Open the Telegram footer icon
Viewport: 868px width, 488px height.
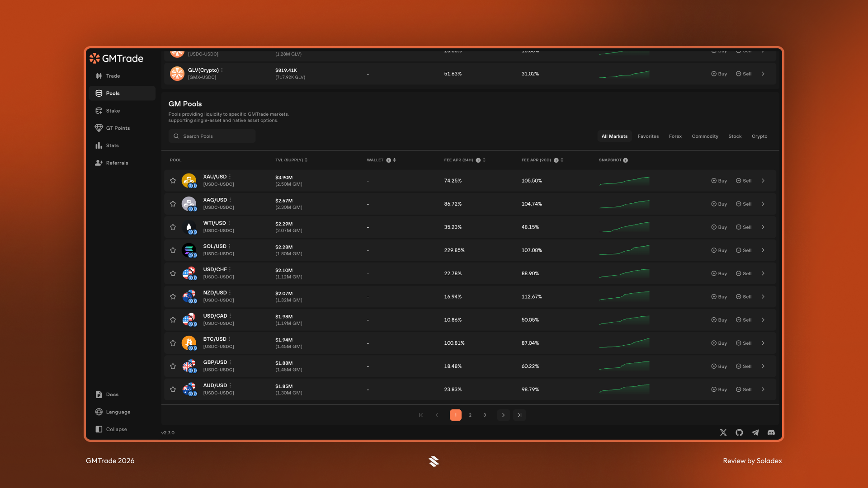click(755, 432)
